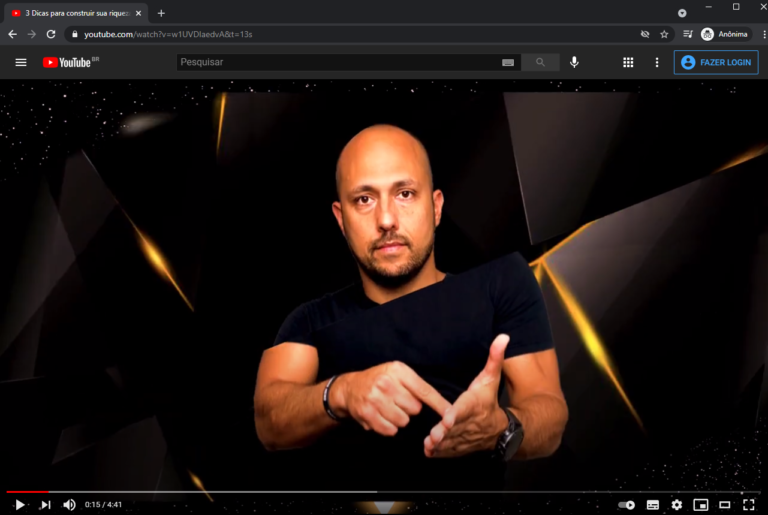
Task: Mute the video with the speaker icon
Action: pyautogui.click(x=69, y=505)
